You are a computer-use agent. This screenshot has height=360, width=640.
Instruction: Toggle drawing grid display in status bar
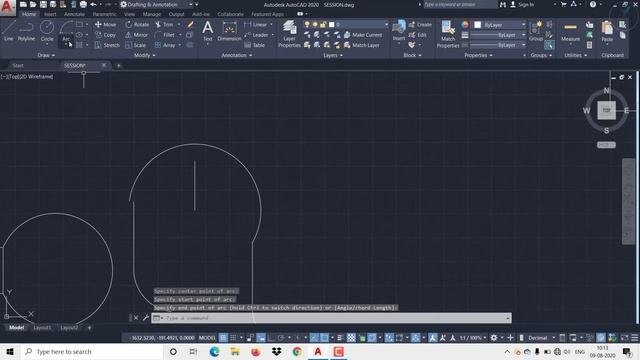[223, 338]
